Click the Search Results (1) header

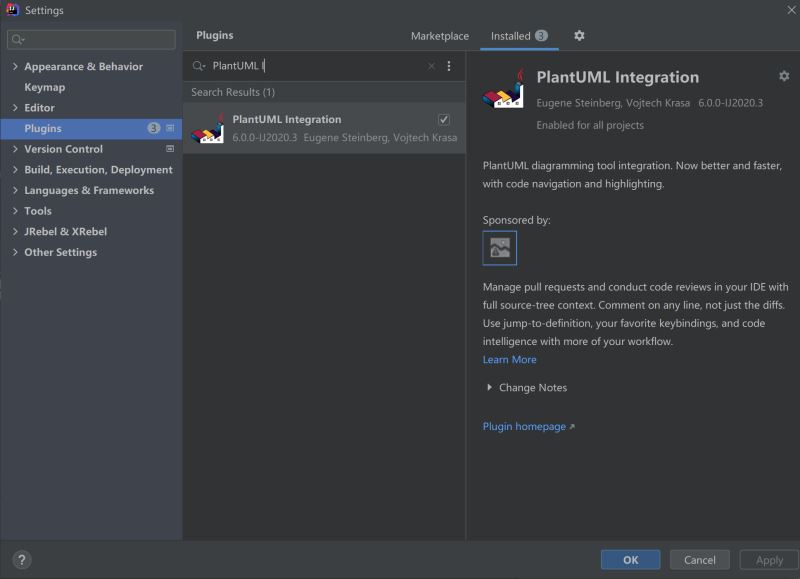233,92
